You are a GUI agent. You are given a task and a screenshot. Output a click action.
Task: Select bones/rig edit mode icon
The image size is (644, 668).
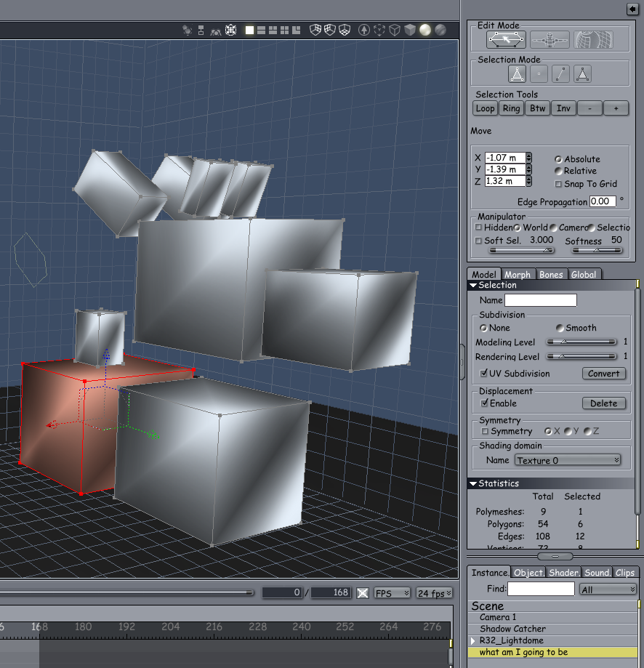tap(550, 40)
